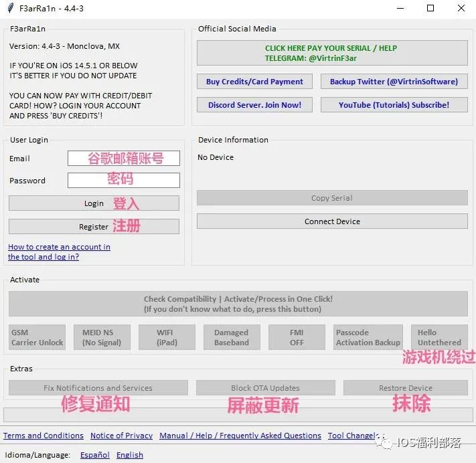The width and height of the screenshot is (476, 463).
Task: Click Passcode Activation Backup
Action: (x=368, y=337)
